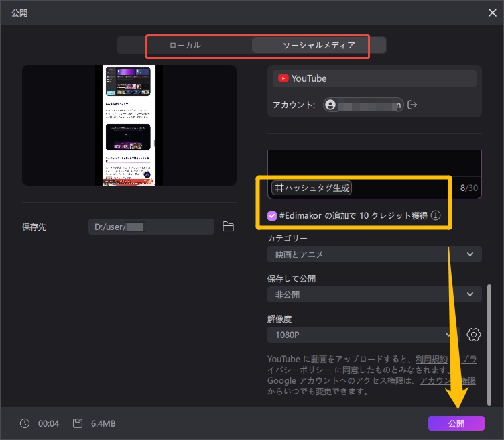
Task: Click the ハッシュタグ生成 button
Action: click(x=312, y=188)
